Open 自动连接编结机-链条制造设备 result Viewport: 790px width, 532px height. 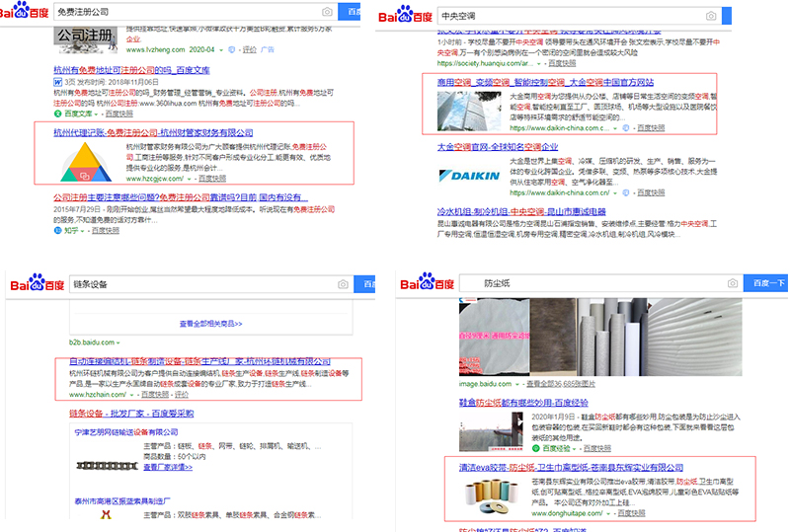point(199,361)
